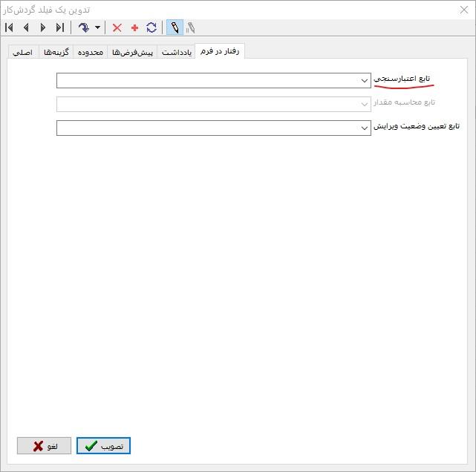Screen dimensions: 476x472
Task: Jump to the last record
Action: click(x=59, y=27)
